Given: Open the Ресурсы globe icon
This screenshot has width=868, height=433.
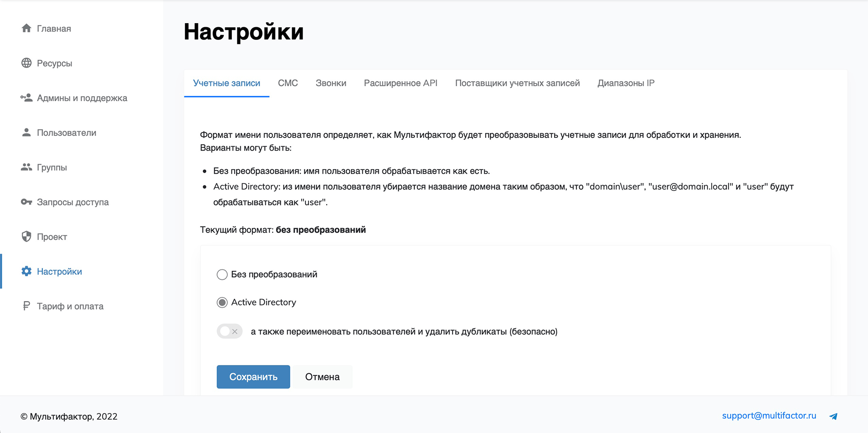Looking at the screenshot, I should point(26,63).
